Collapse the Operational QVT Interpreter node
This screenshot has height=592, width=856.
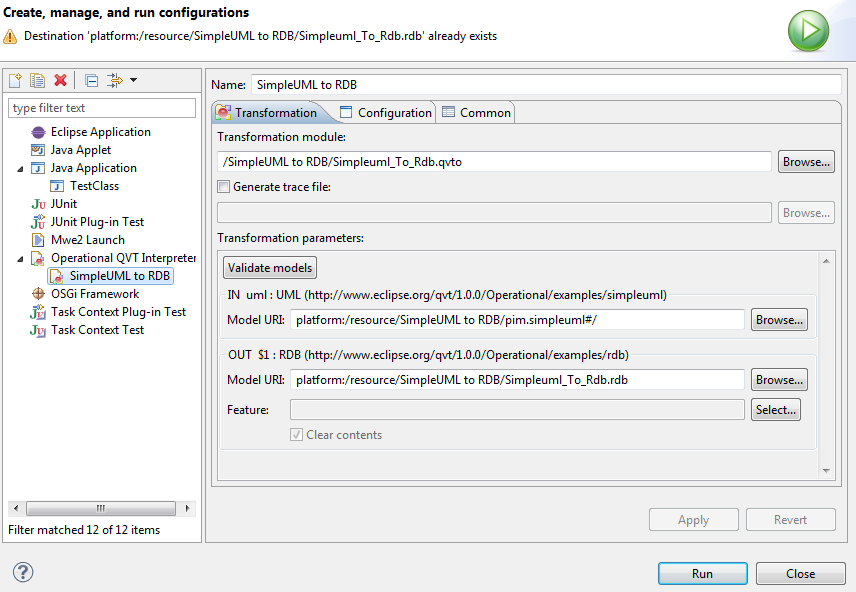[20, 259]
